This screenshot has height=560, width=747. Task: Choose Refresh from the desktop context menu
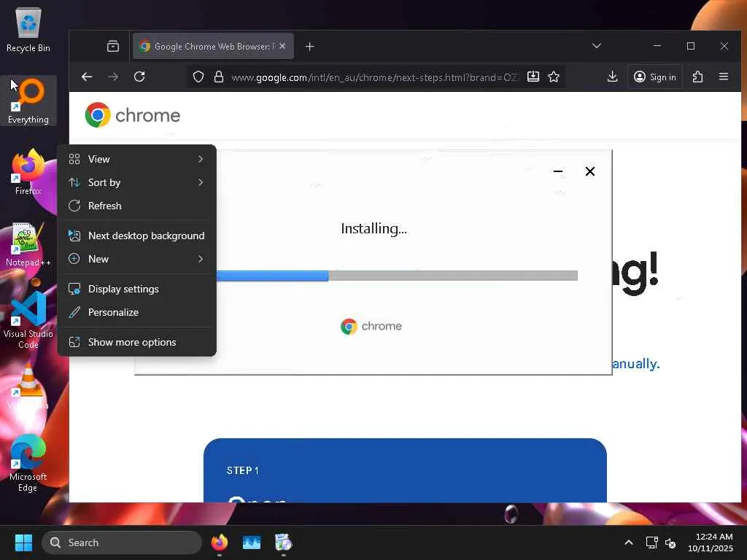136,206
